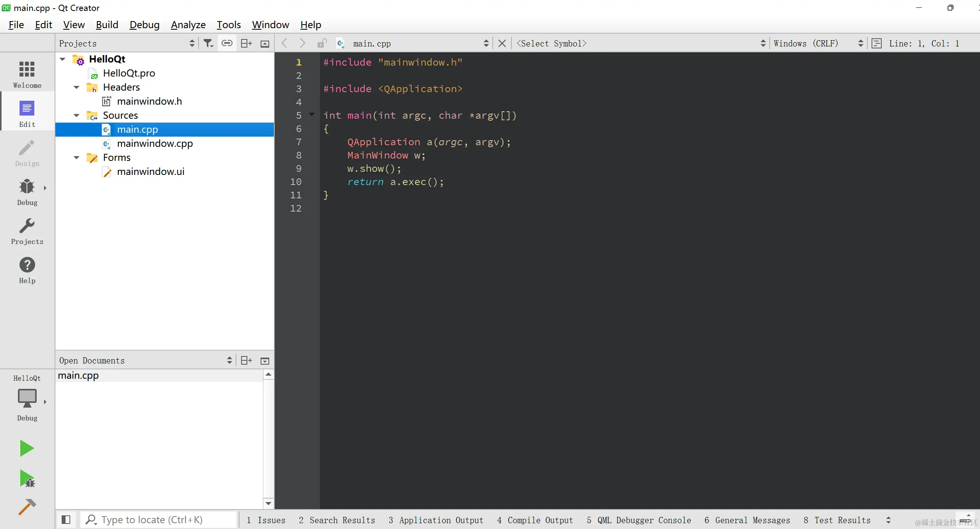The height and width of the screenshot is (529, 980).
Task: Click the Build hammer icon
Action: pyautogui.click(x=27, y=507)
